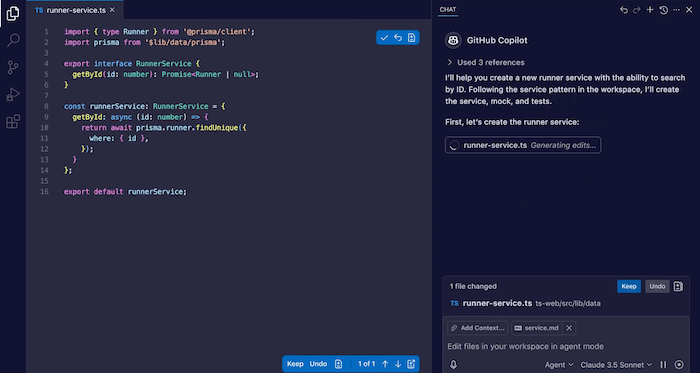Stop the running chat request
Viewport: 700px width, 373px height.
pyautogui.click(x=679, y=365)
